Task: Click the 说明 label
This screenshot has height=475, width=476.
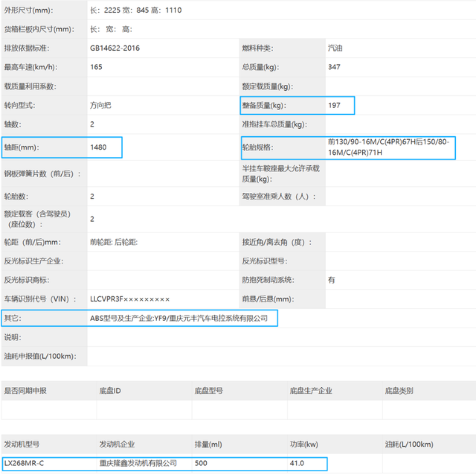Action: pos(13,337)
